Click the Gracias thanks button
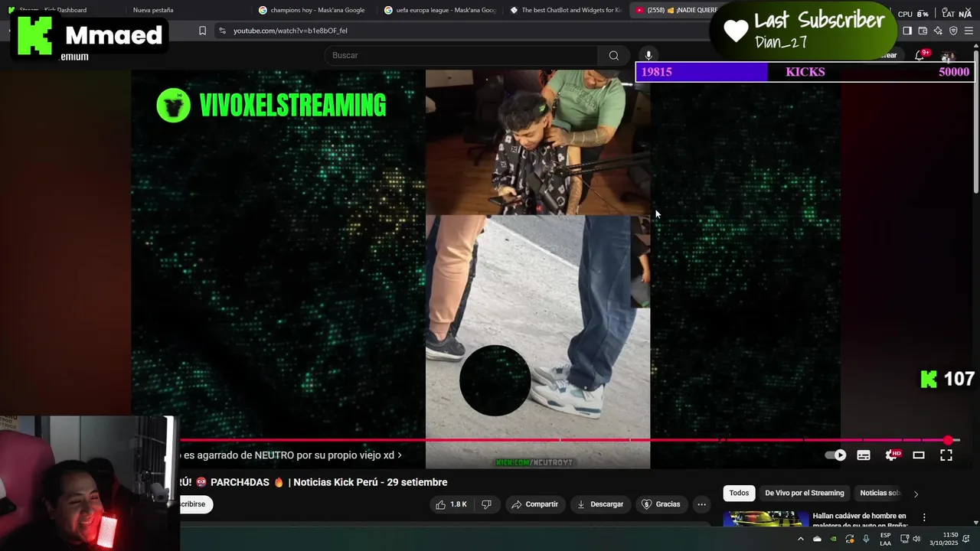980x551 pixels. pyautogui.click(x=661, y=504)
